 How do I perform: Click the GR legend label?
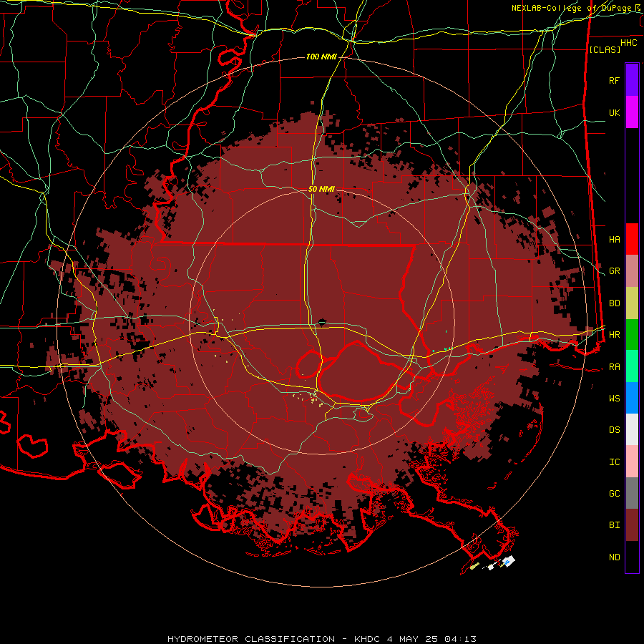click(x=614, y=271)
